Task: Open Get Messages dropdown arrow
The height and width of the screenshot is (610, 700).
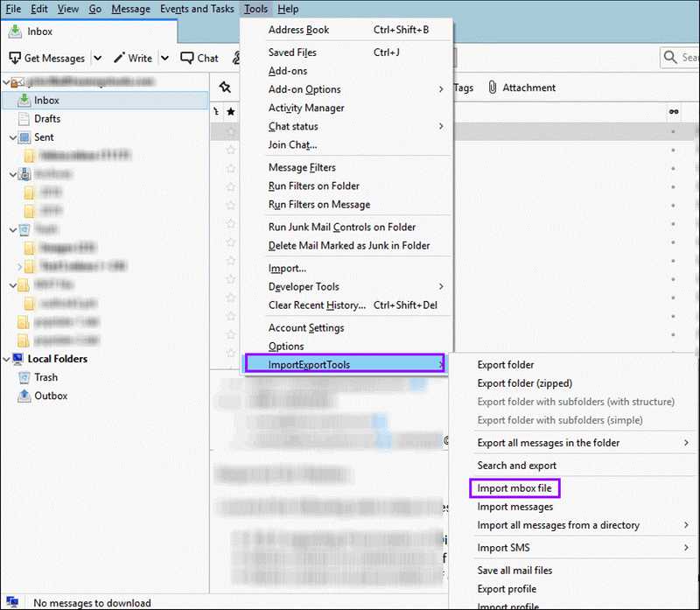Action: click(98, 58)
